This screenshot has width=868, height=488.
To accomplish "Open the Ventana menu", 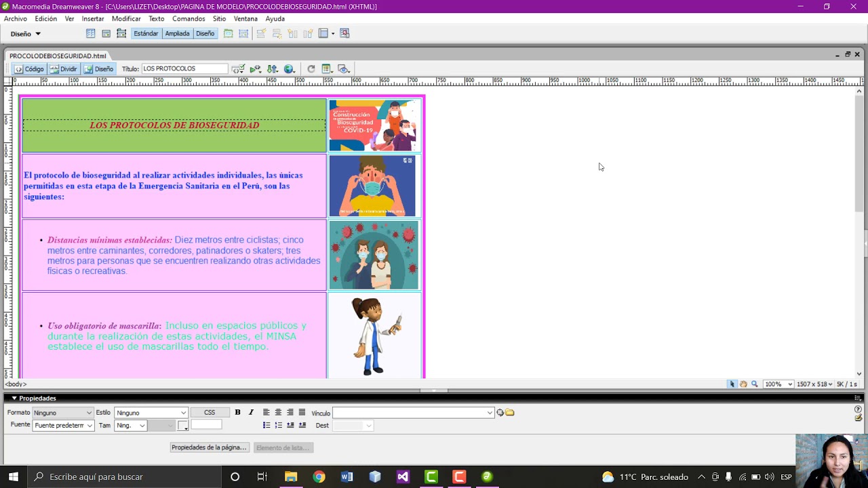I will pyautogui.click(x=245, y=19).
